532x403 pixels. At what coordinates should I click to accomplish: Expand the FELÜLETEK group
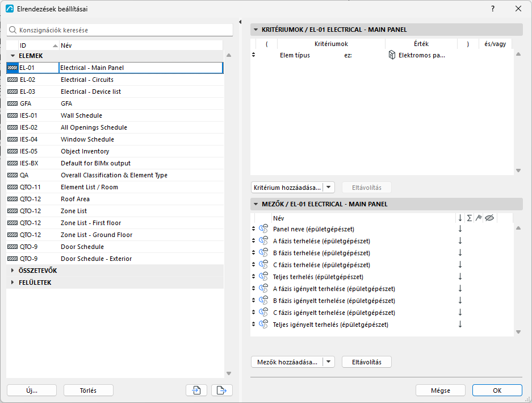(x=12, y=282)
